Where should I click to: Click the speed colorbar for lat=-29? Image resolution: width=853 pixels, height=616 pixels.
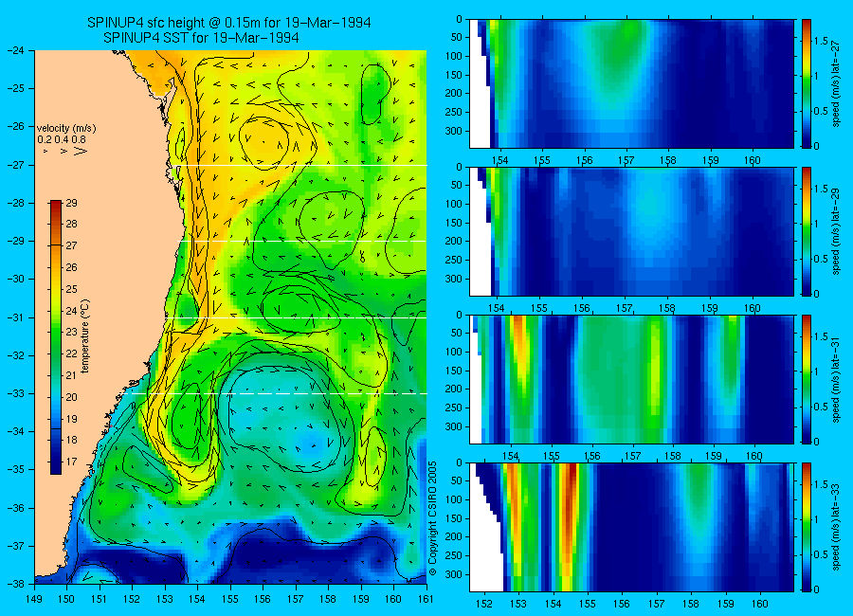tap(806, 231)
